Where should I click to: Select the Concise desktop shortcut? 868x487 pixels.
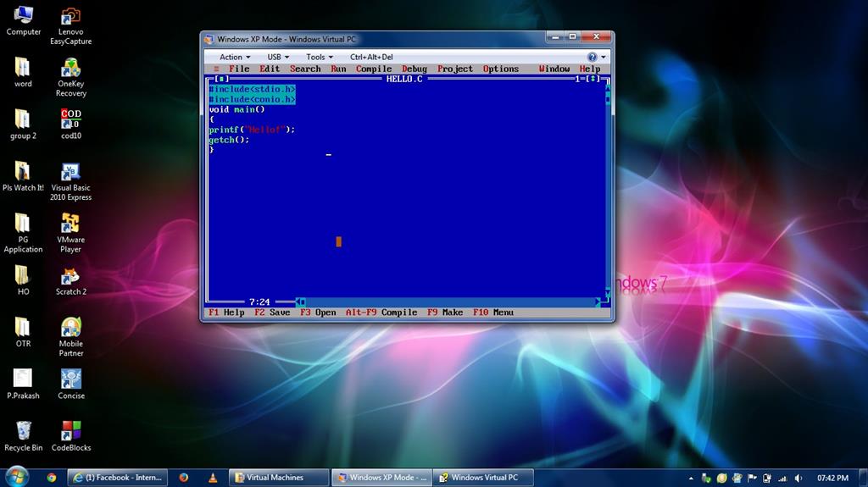(71, 384)
